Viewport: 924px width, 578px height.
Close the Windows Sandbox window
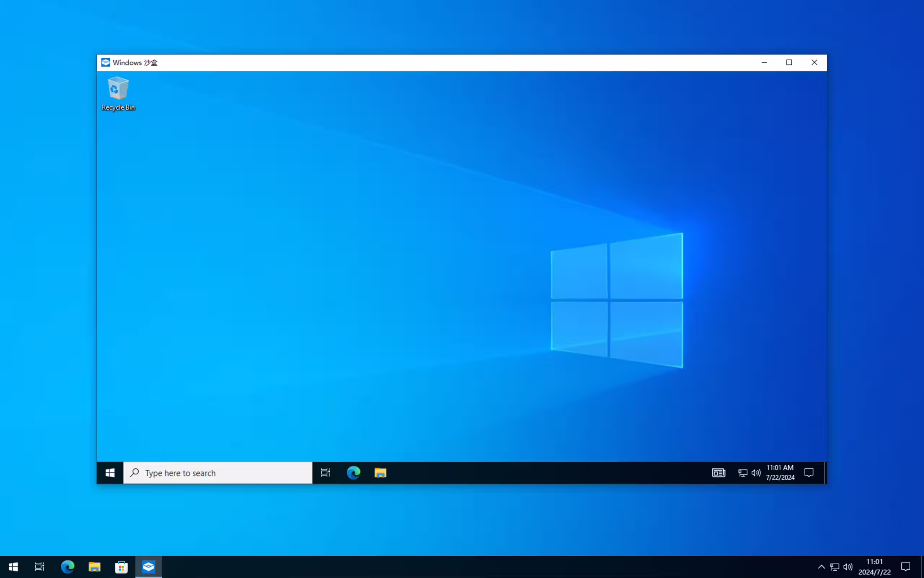pyautogui.click(x=814, y=62)
